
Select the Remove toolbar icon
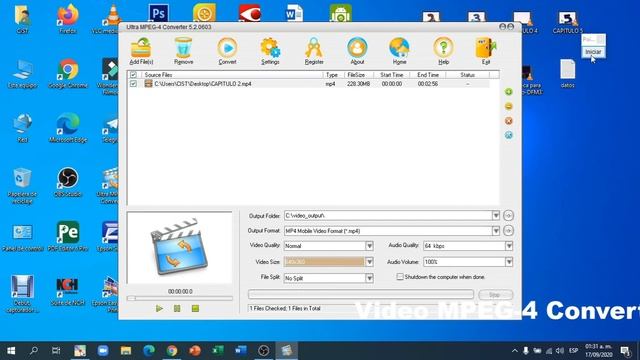click(x=183, y=51)
